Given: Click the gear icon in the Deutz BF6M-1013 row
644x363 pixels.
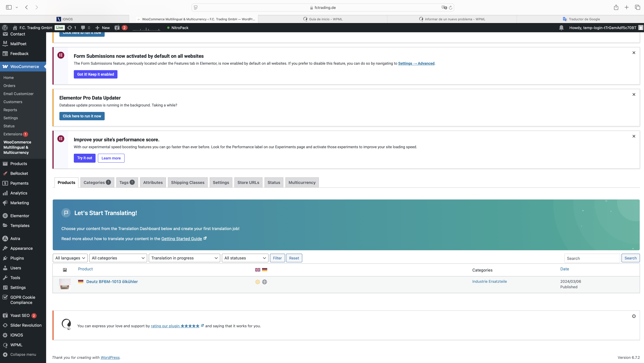Looking at the screenshot, I should click(x=258, y=282).
